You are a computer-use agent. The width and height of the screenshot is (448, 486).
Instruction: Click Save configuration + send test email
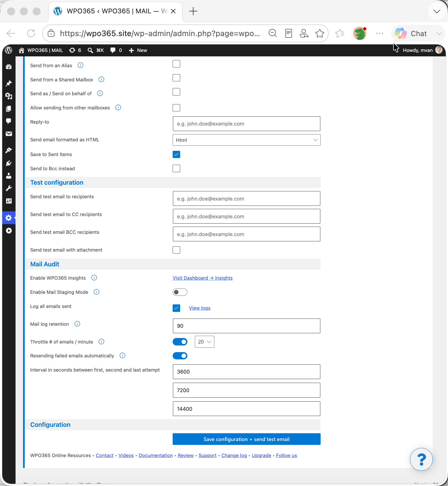tap(246, 439)
